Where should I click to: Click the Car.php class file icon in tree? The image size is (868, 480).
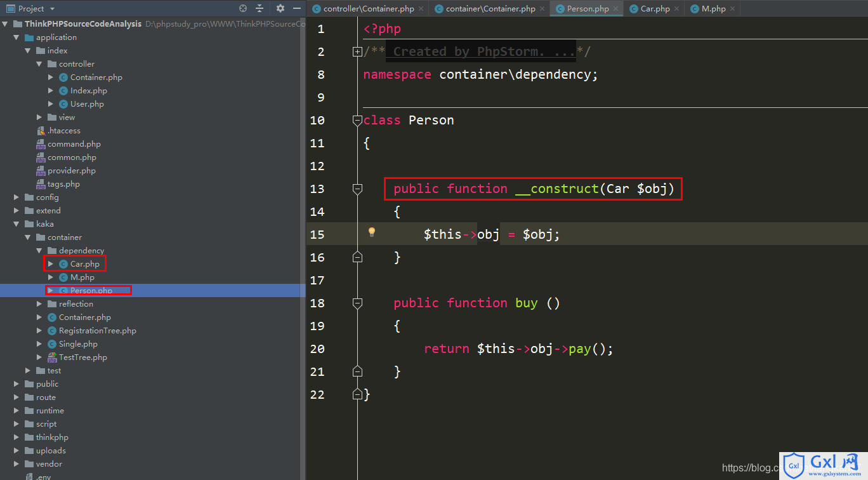pyautogui.click(x=63, y=264)
